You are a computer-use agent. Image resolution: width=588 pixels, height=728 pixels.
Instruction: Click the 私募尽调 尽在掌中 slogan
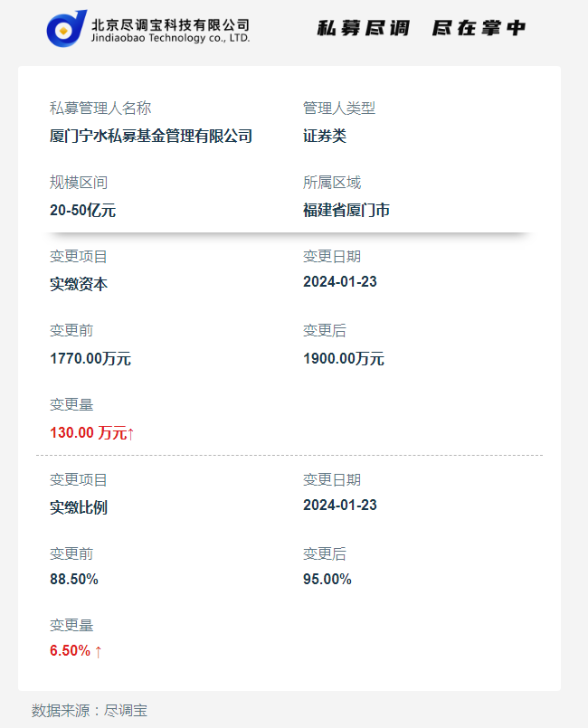pos(421,28)
